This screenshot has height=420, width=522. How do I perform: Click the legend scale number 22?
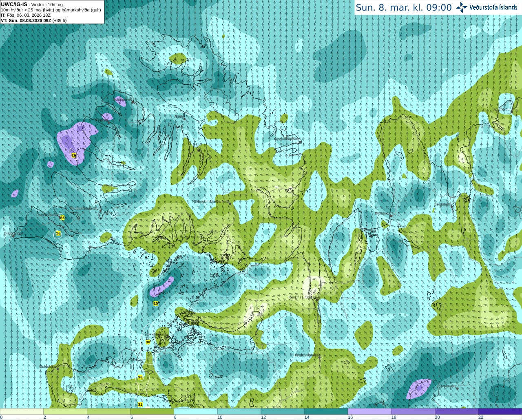pyautogui.click(x=481, y=417)
